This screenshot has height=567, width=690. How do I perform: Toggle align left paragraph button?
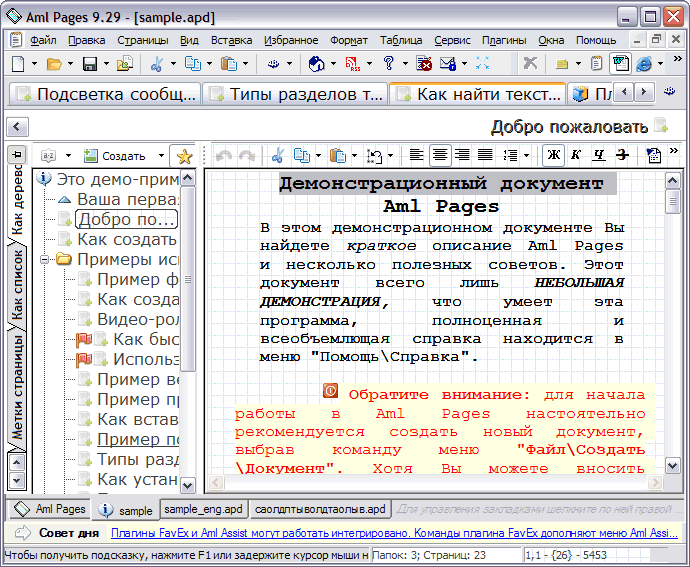click(x=416, y=155)
